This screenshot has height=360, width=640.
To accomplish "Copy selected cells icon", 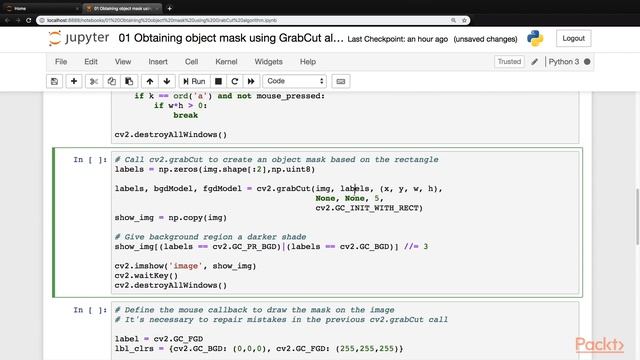I will coord(111,81).
